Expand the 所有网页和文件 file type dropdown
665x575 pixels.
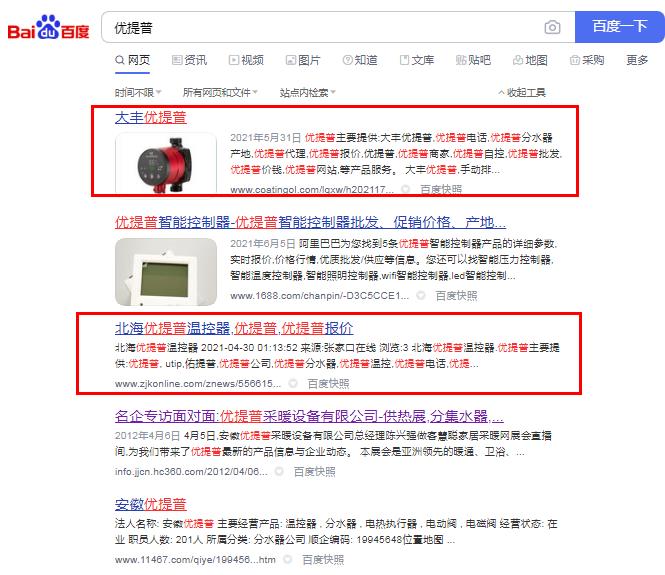click(x=220, y=92)
